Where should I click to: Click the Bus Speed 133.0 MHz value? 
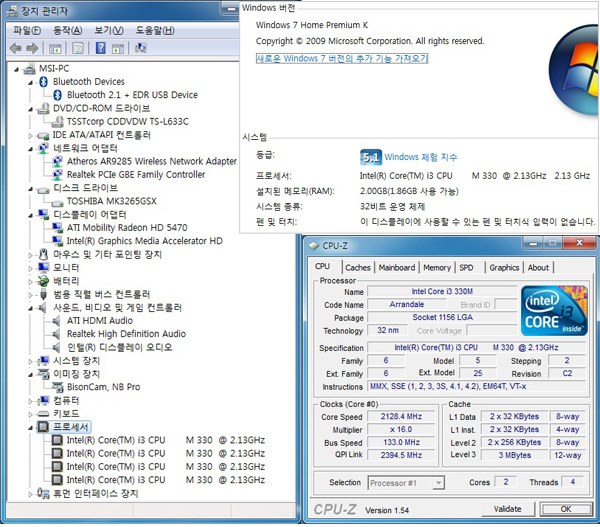click(x=401, y=442)
